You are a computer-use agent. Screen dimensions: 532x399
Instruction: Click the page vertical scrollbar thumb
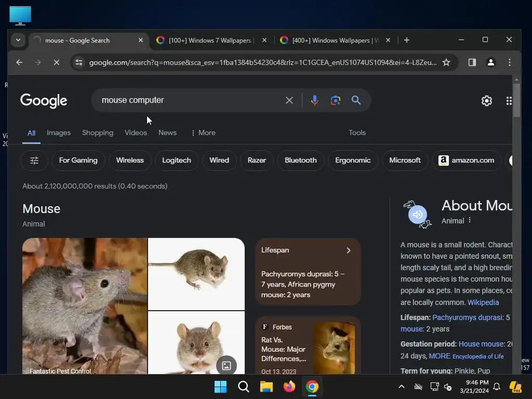[516, 100]
